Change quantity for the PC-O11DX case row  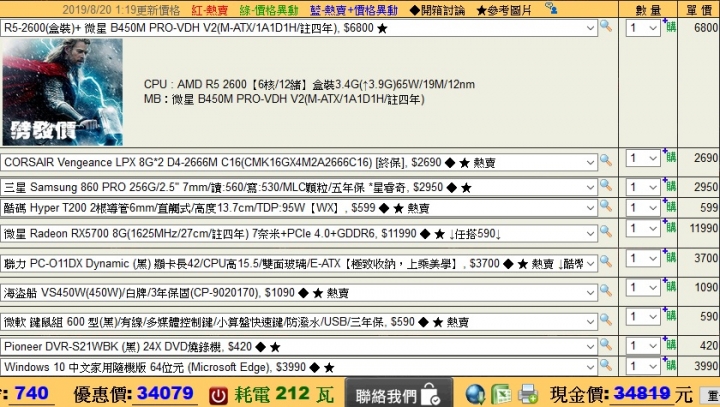pos(643,259)
